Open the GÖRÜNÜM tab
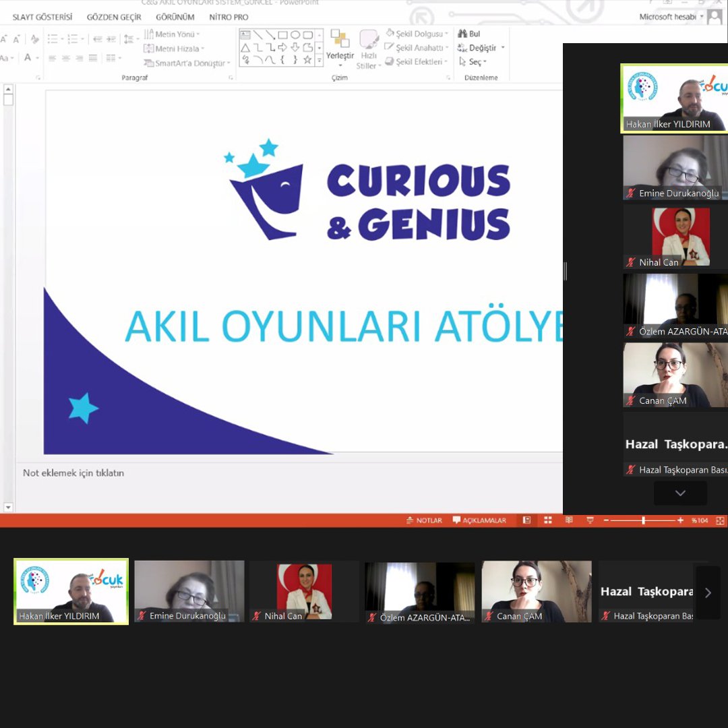Screen dimensions: 728x728 point(175,17)
